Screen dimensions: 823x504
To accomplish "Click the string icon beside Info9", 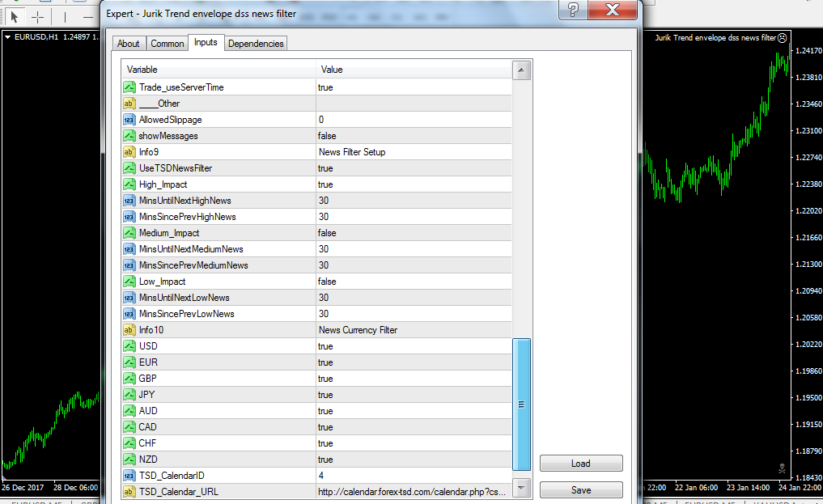I will pyautogui.click(x=129, y=152).
